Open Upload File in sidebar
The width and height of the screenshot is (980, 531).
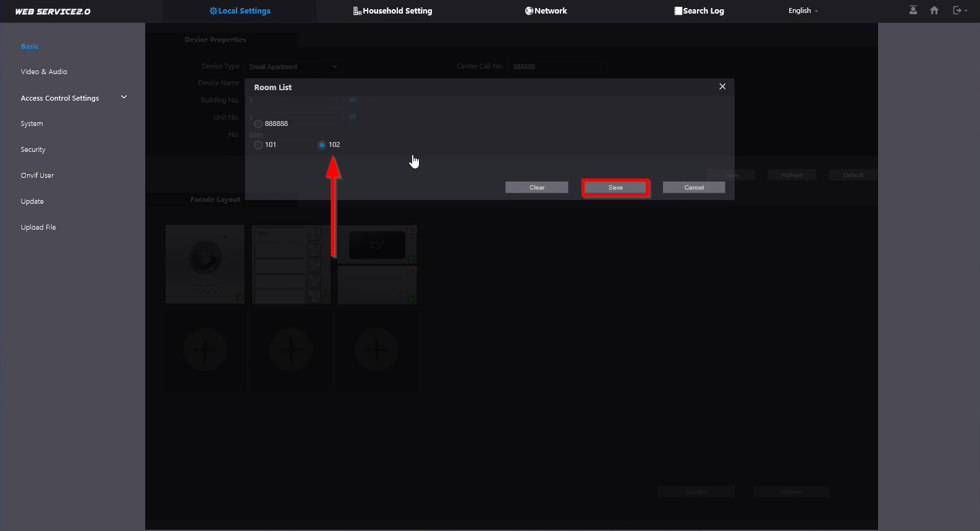click(38, 227)
